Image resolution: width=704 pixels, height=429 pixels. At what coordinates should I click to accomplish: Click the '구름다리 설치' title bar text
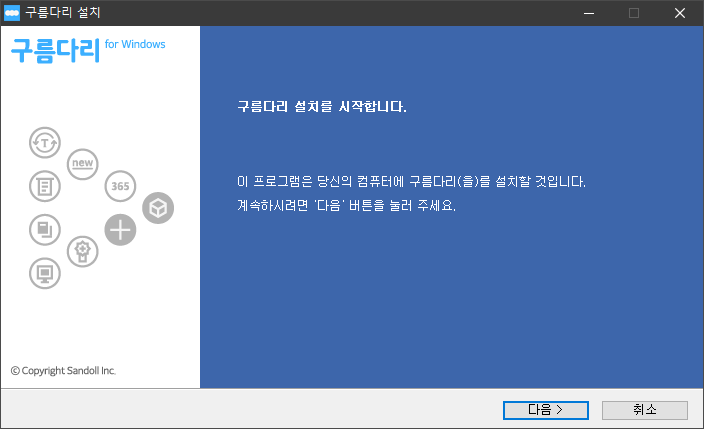pos(63,12)
